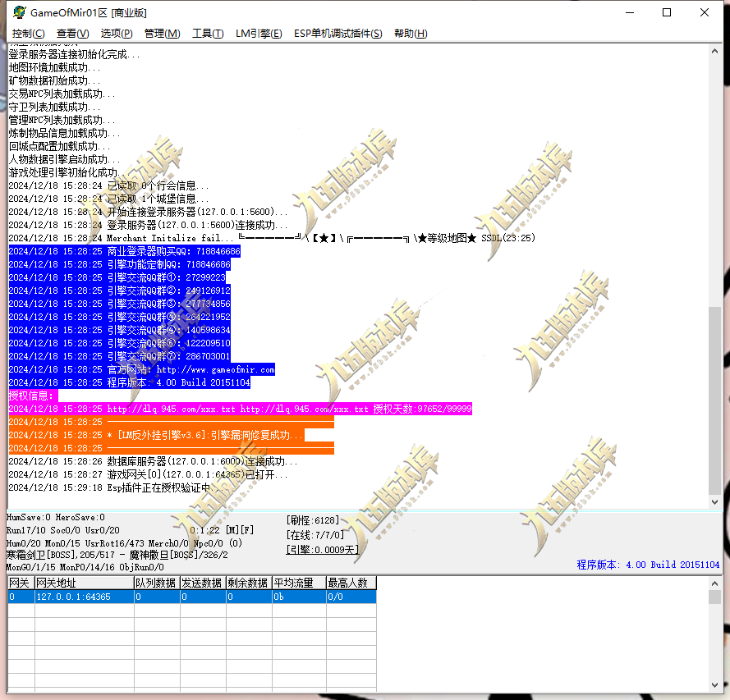Click the 0 cell under 队列数据
This screenshot has width=730, height=700.
pyautogui.click(x=157, y=597)
